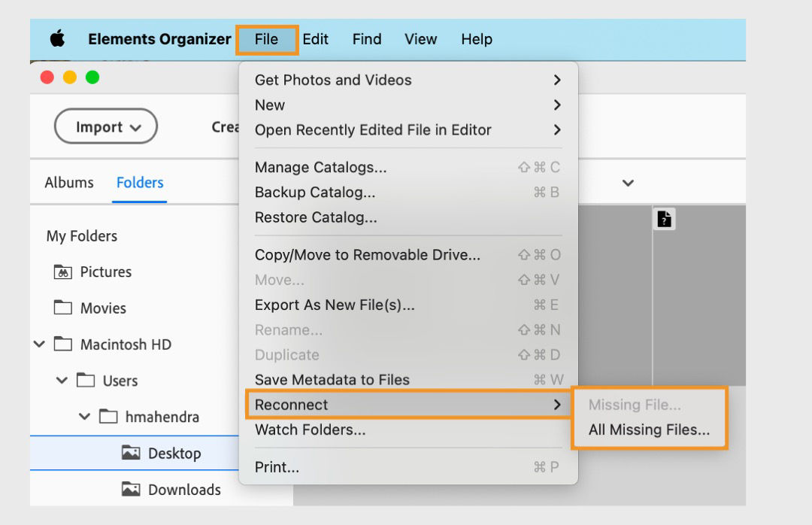Click Watch Folders menu item
Screen dimensions: 812x525
(x=311, y=430)
